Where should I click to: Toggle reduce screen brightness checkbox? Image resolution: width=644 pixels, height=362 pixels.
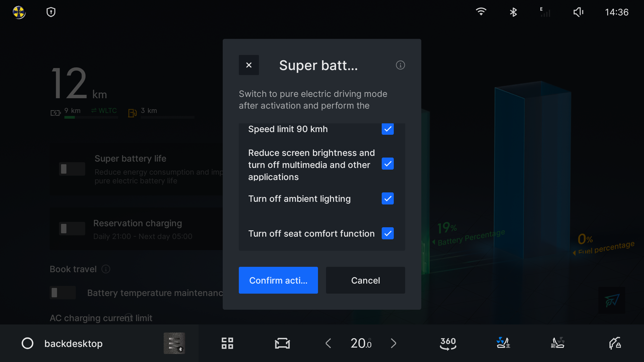[x=387, y=164]
